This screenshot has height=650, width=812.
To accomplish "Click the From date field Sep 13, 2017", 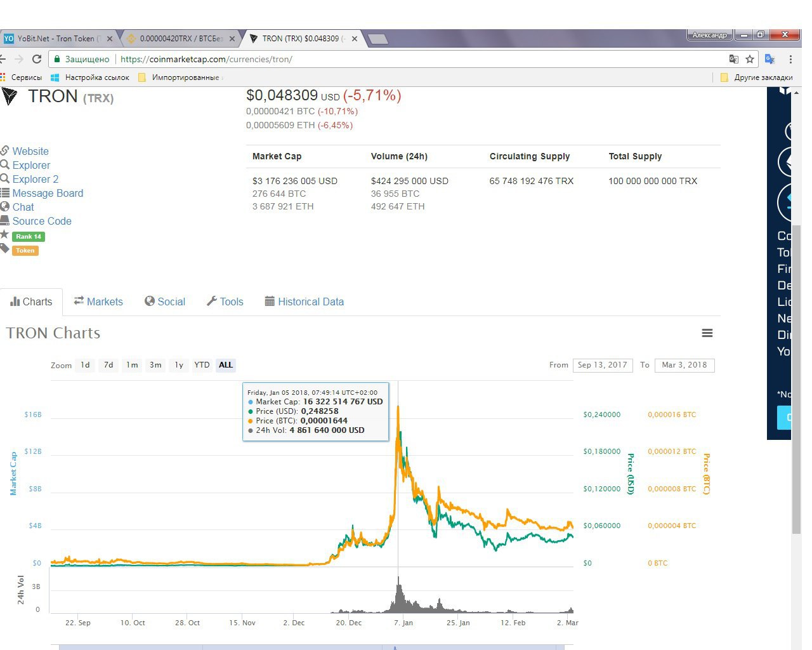I will coord(602,365).
